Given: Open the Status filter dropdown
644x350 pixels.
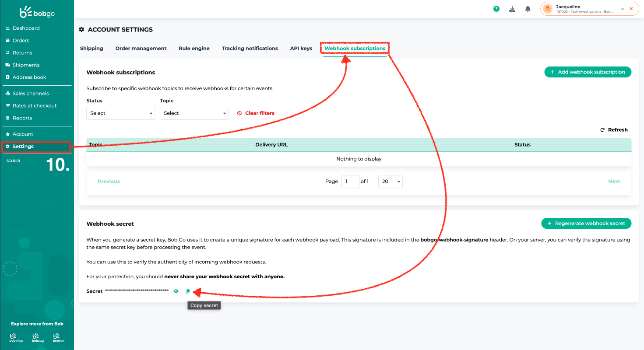Looking at the screenshot, I should coord(121,113).
